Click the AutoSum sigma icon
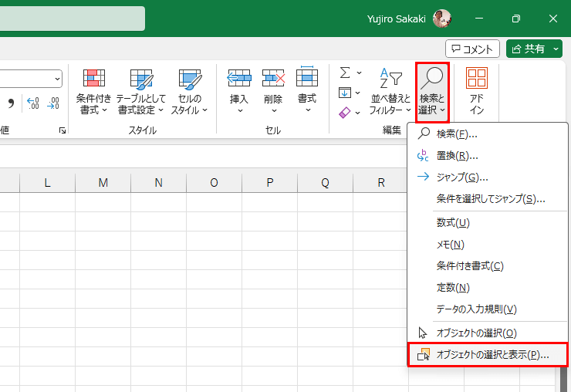This screenshot has height=392, width=571. 345,73
